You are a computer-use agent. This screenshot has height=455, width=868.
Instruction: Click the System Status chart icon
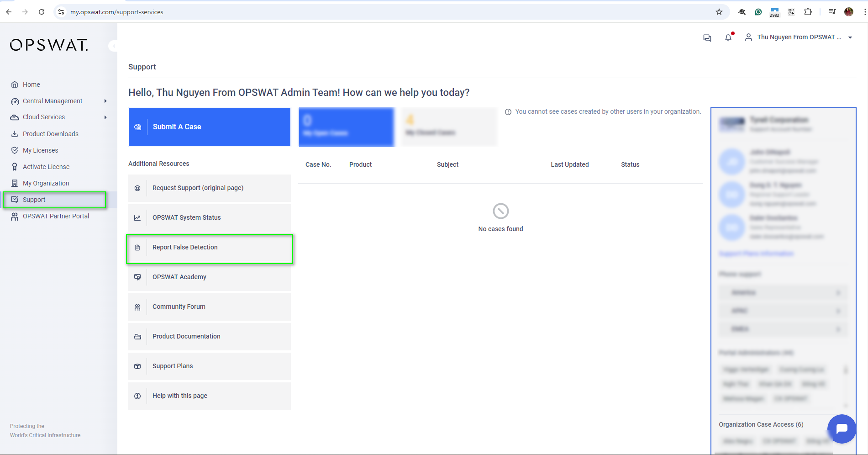[x=137, y=218]
